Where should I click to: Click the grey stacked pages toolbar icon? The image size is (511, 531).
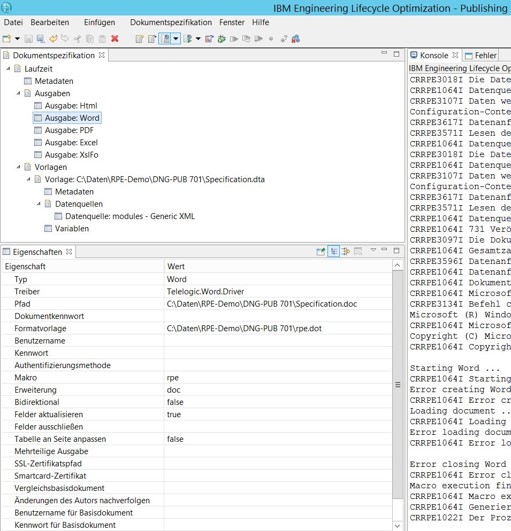246,39
